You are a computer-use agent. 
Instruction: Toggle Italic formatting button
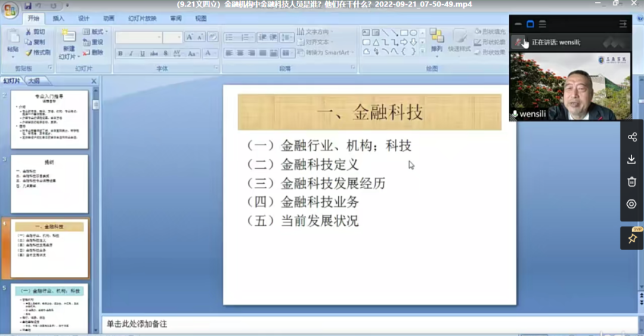point(131,54)
